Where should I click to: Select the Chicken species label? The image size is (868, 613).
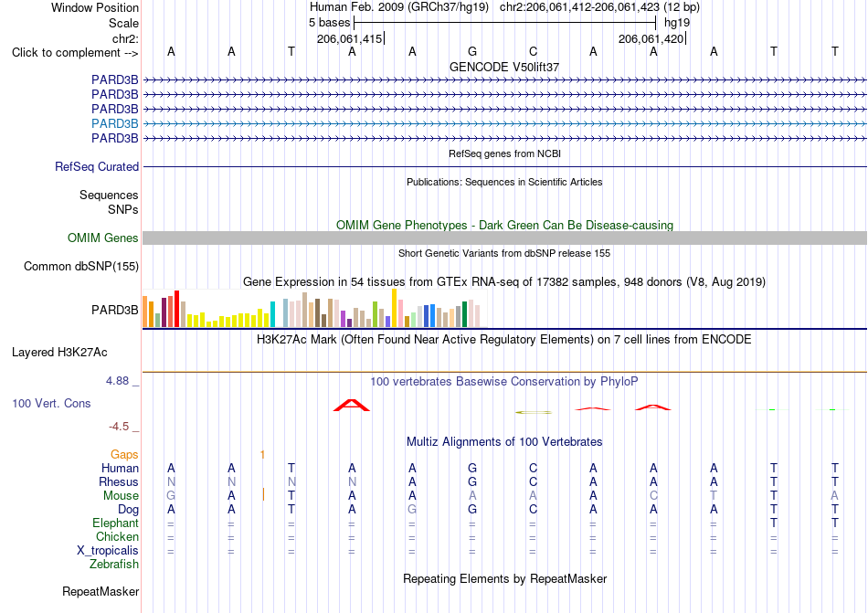click(x=117, y=536)
